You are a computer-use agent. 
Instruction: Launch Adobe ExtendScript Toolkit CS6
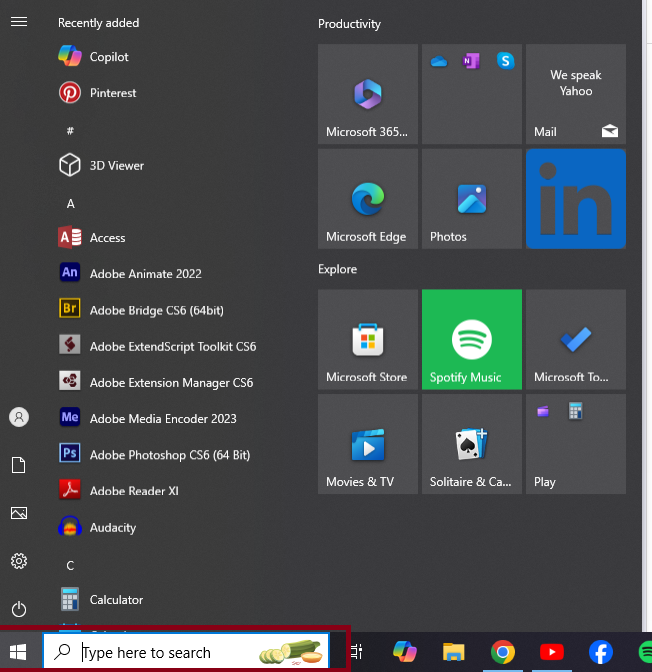(x=157, y=346)
